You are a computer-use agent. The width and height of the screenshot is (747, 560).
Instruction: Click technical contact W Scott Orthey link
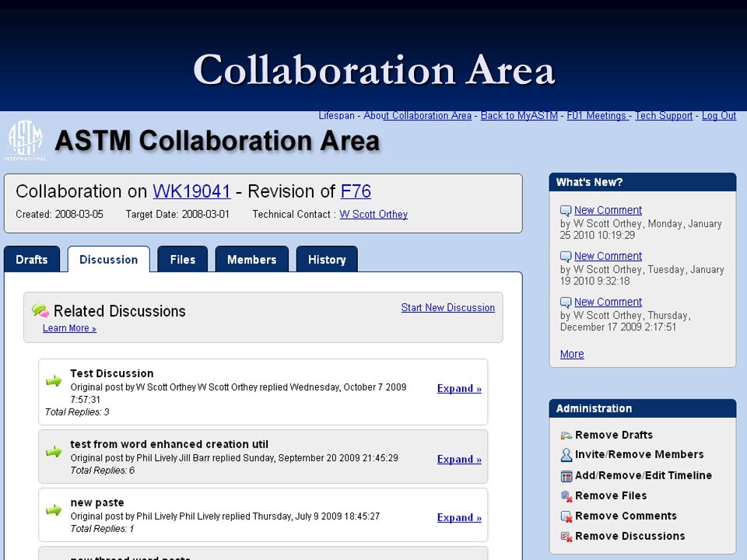(x=373, y=215)
